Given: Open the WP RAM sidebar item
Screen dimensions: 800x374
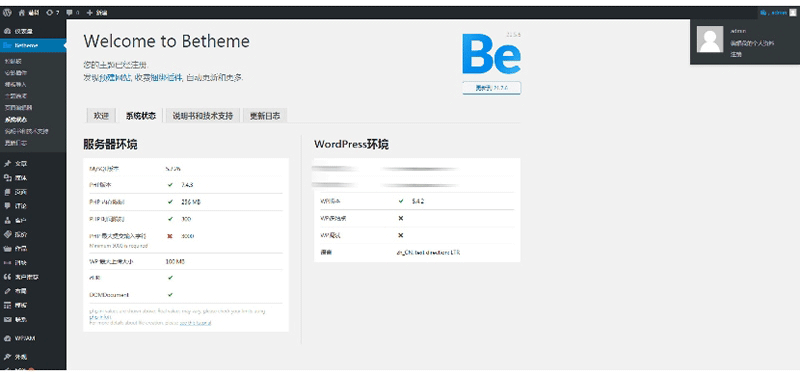Looking at the screenshot, I should tap(33, 338).
